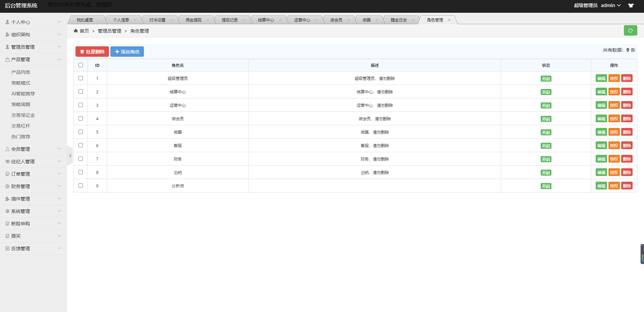Viewport: 644px width, 312px height.
Task: Select the checkbox for role 分析师
Action: coord(80,186)
